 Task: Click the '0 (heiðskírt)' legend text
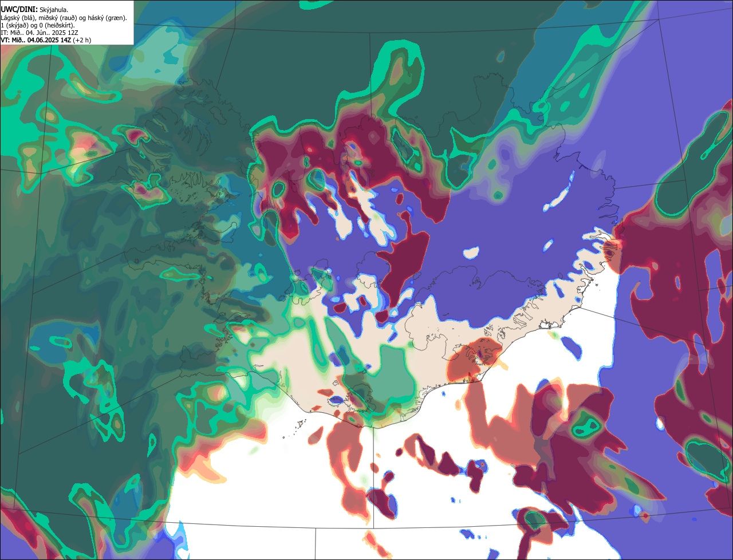56,25
